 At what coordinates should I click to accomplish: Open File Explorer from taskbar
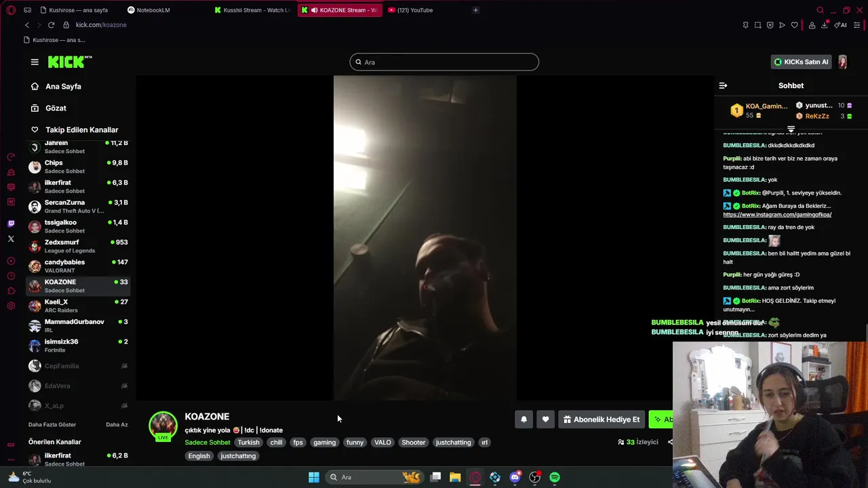click(x=455, y=477)
